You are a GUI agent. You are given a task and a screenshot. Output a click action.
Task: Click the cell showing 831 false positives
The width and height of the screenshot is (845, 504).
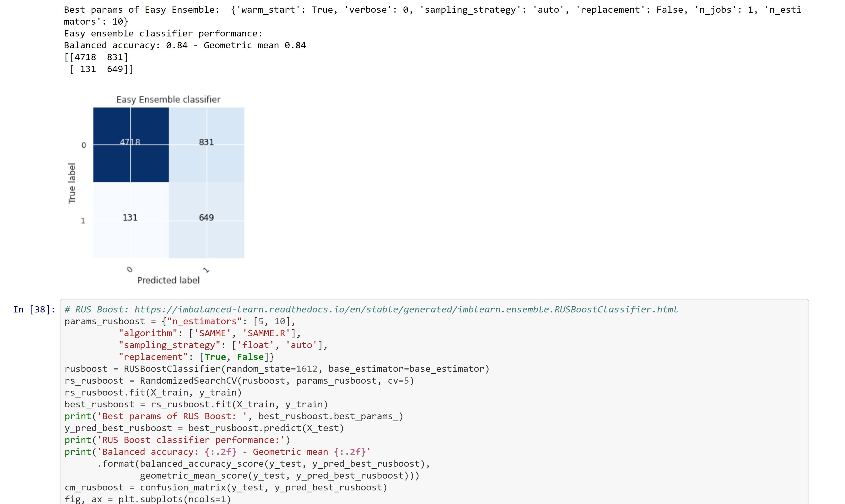[x=207, y=143]
